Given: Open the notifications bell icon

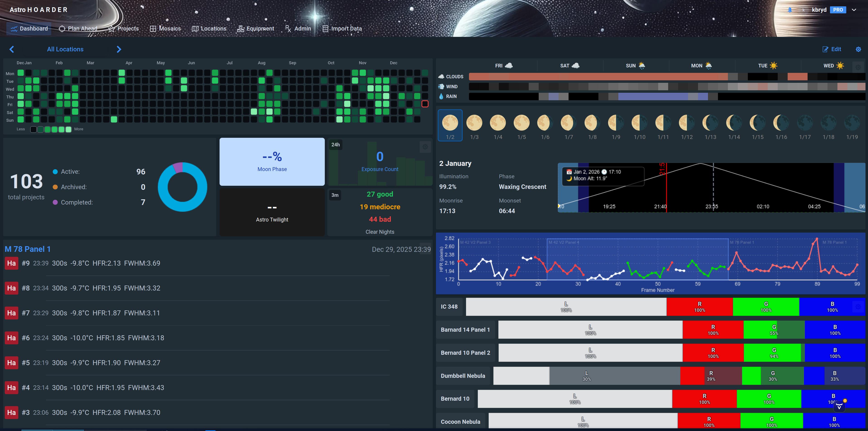Looking at the screenshot, I should pos(790,10).
